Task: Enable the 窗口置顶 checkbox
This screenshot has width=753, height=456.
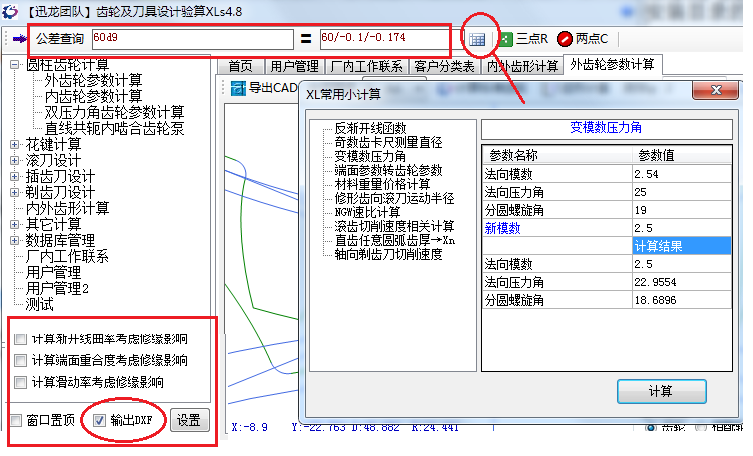Action: pos(16,421)
